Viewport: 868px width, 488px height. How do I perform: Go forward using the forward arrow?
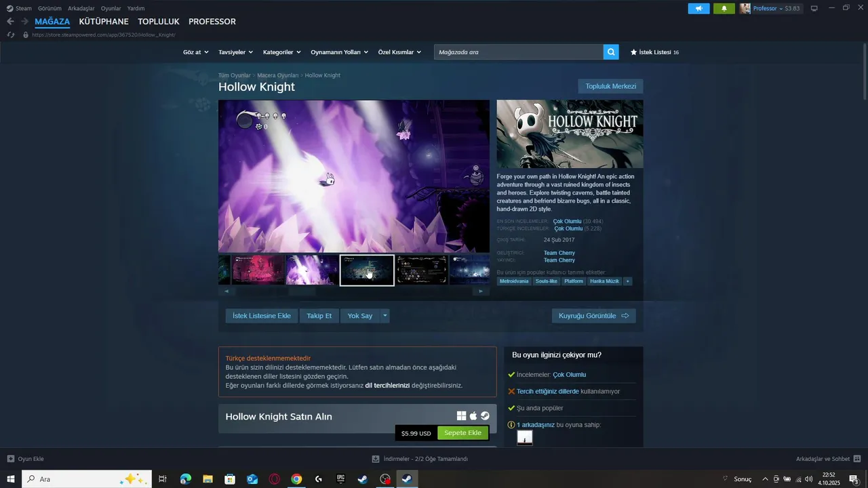[x=24, y=22]
